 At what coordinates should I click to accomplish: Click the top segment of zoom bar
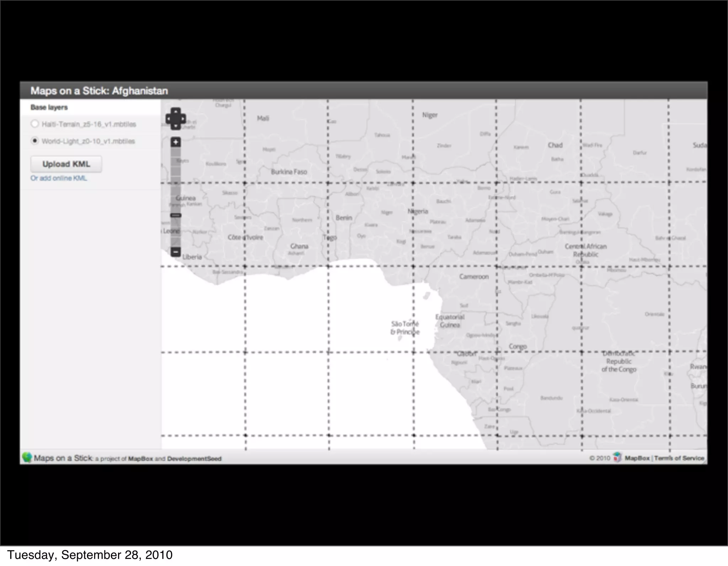176,152
